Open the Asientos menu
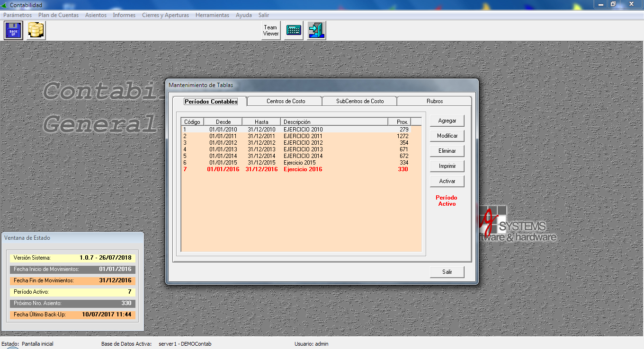 [x=96, y=15]
